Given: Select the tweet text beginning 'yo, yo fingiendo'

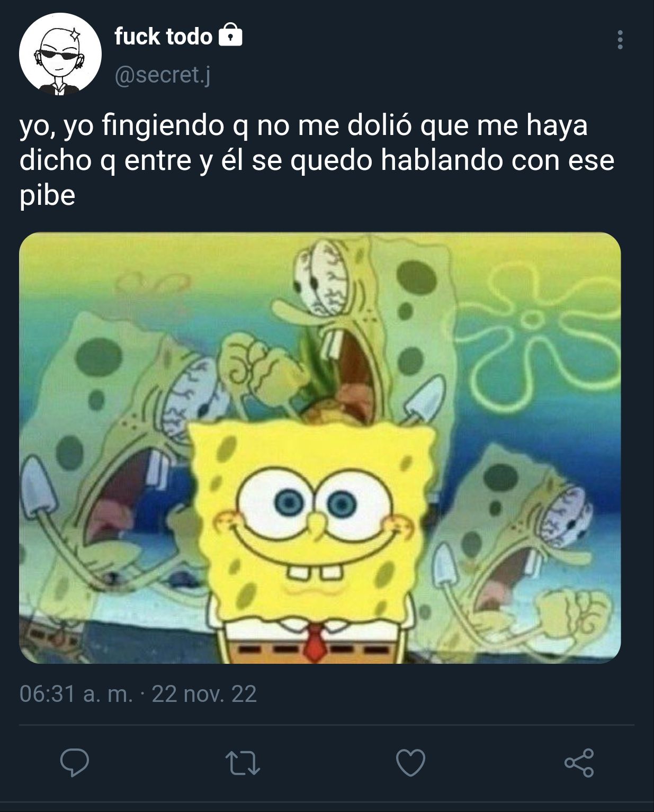Looking at the screenshot, I should pyautogui.click(x=317, y=160).
